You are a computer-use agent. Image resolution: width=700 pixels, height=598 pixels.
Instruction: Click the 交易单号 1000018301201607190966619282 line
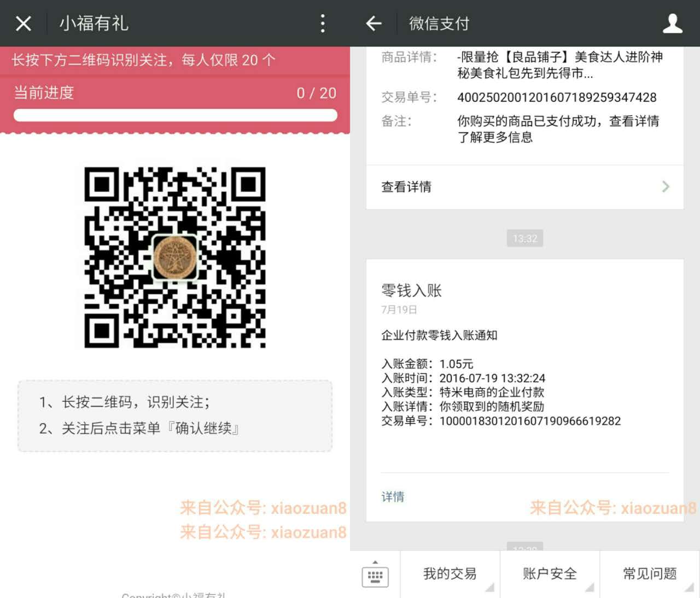coord(501,421)
